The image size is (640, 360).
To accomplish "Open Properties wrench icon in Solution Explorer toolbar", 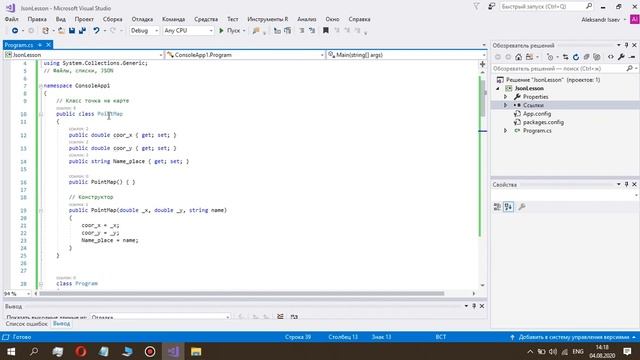I will 621,57.
